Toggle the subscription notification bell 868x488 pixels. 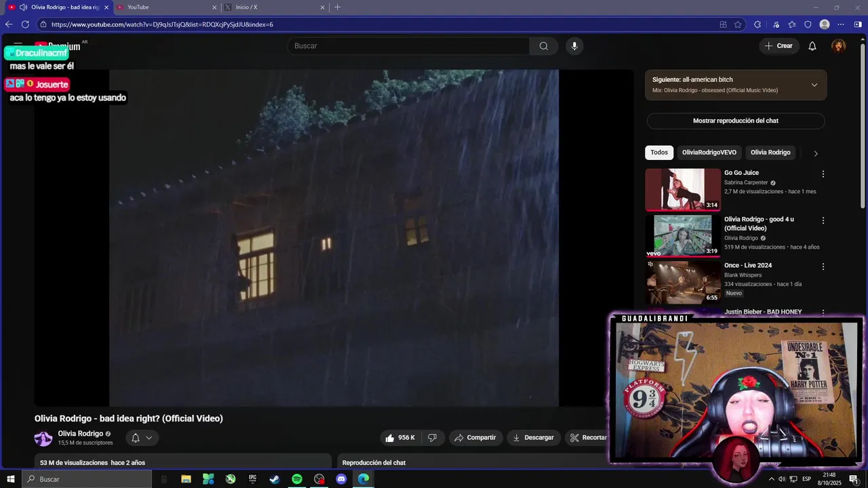click(x=136, y=438)
